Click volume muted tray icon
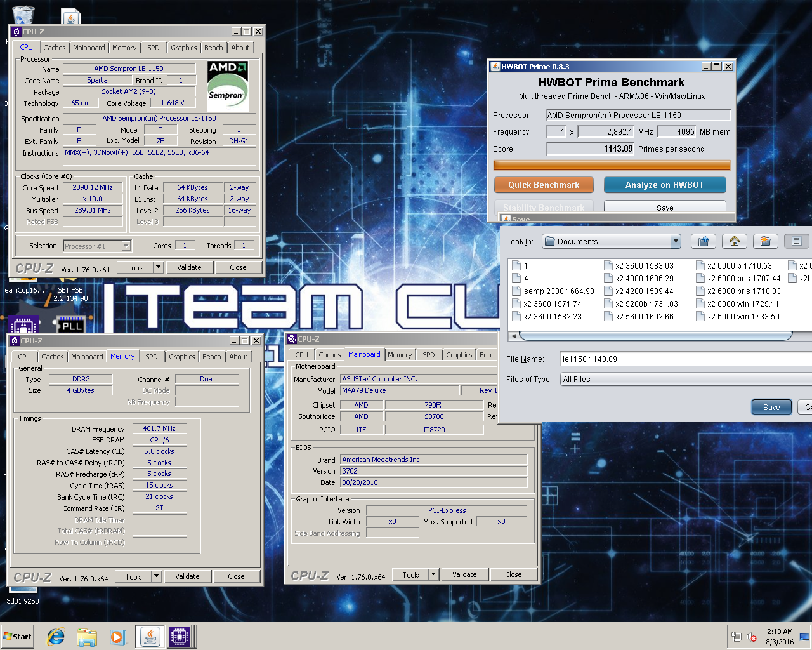This screenshot has width=812, height=650. point(752,637)
